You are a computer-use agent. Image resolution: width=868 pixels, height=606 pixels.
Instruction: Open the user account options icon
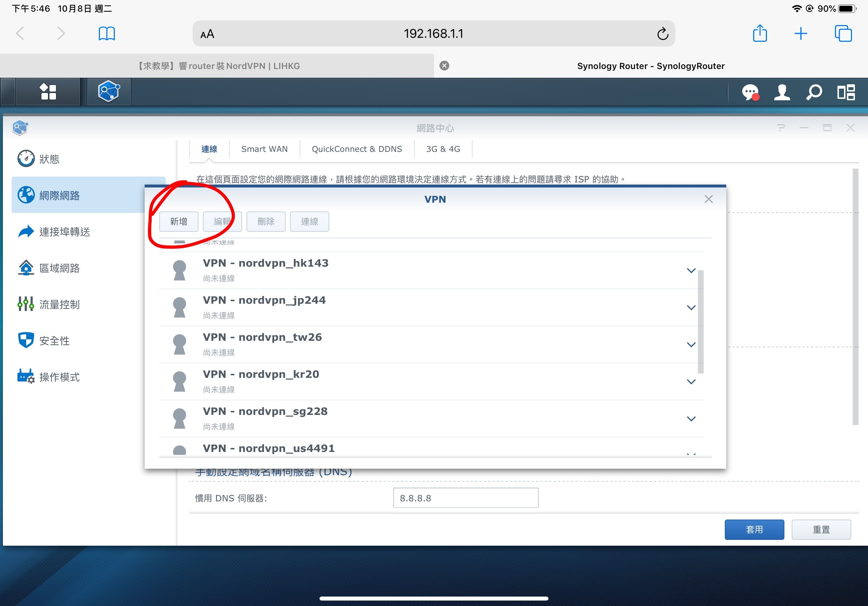click(782, 93)
